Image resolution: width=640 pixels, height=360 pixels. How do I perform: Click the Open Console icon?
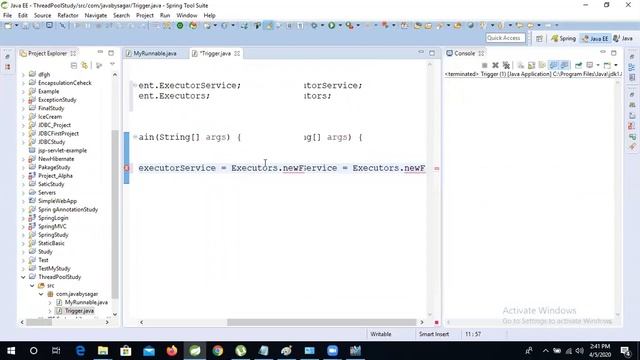point(607,65)
